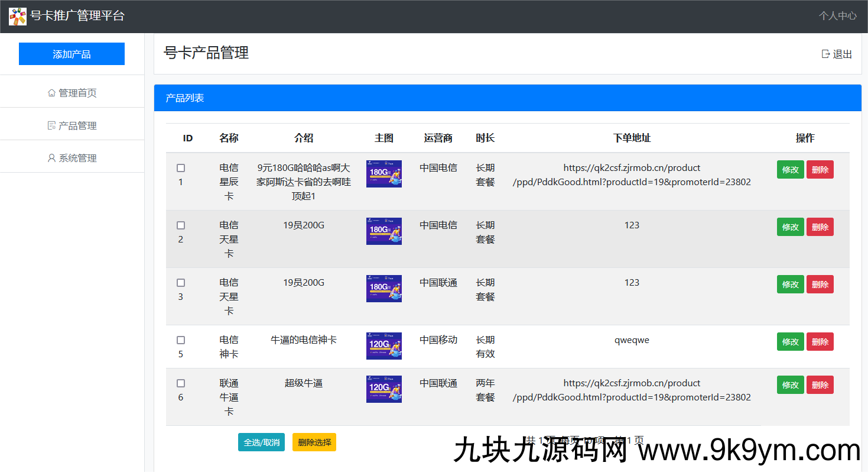The height and width of the screenshot is (472, 868).
Task: Delete the product with ID 2
Action: [x=820, y=227]
